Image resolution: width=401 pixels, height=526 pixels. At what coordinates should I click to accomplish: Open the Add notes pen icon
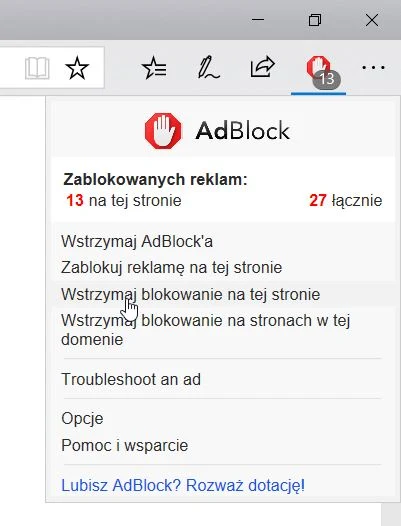pos(208,68)
